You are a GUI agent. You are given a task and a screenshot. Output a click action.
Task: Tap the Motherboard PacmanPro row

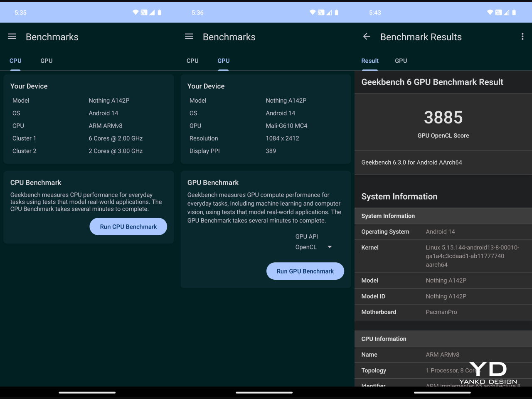pyautogui.click(x=443, y=312)
